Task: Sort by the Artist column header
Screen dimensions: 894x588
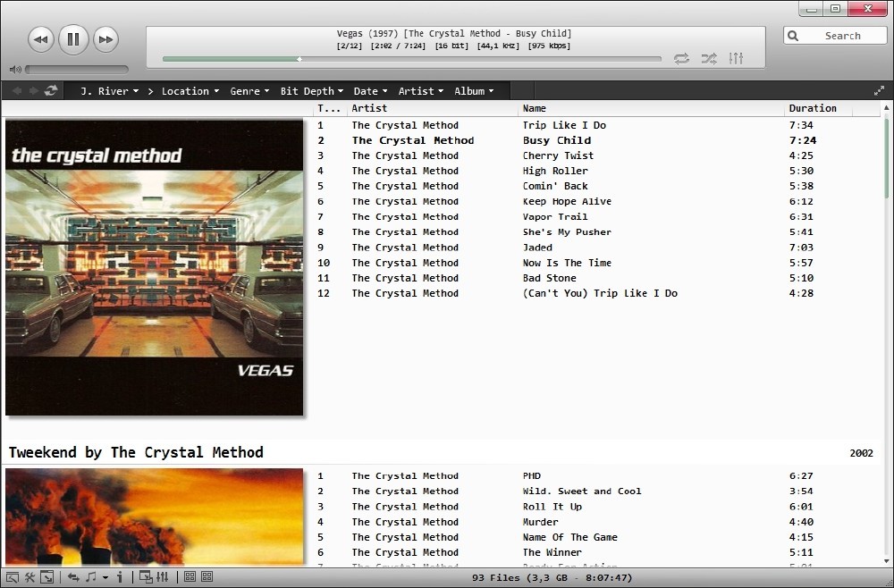Action: [433, 108]
